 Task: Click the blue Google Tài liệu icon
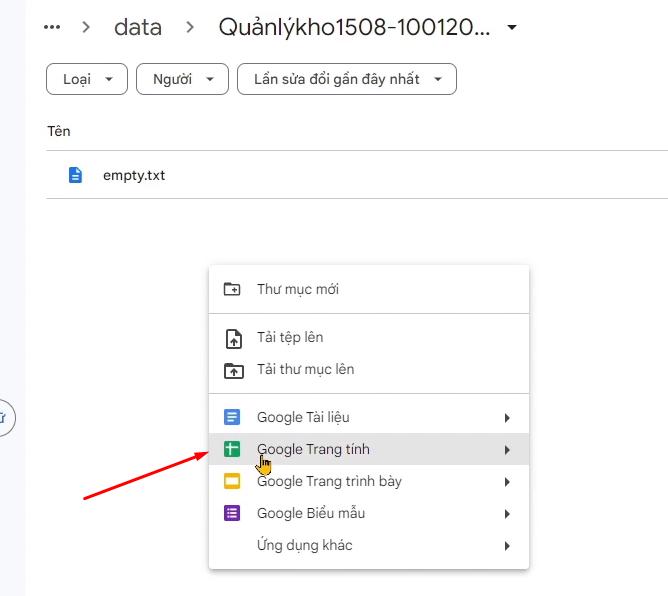(x=232, y=417)
